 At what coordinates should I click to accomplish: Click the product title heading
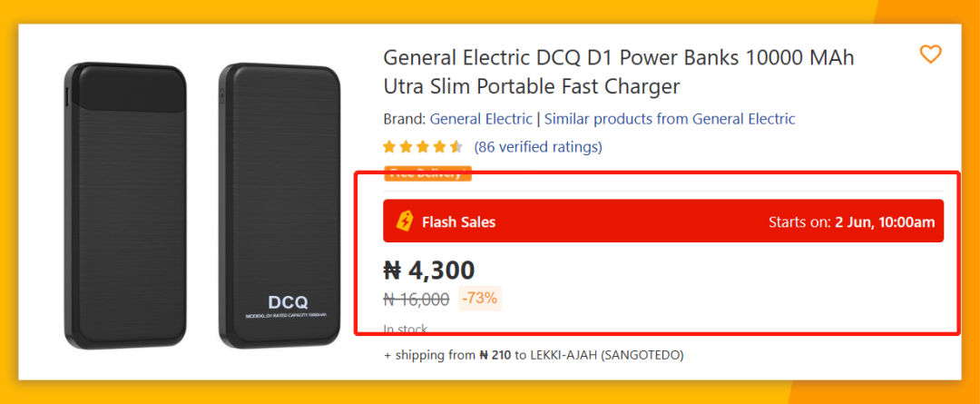pyautogui.click(x=619, y=73)
